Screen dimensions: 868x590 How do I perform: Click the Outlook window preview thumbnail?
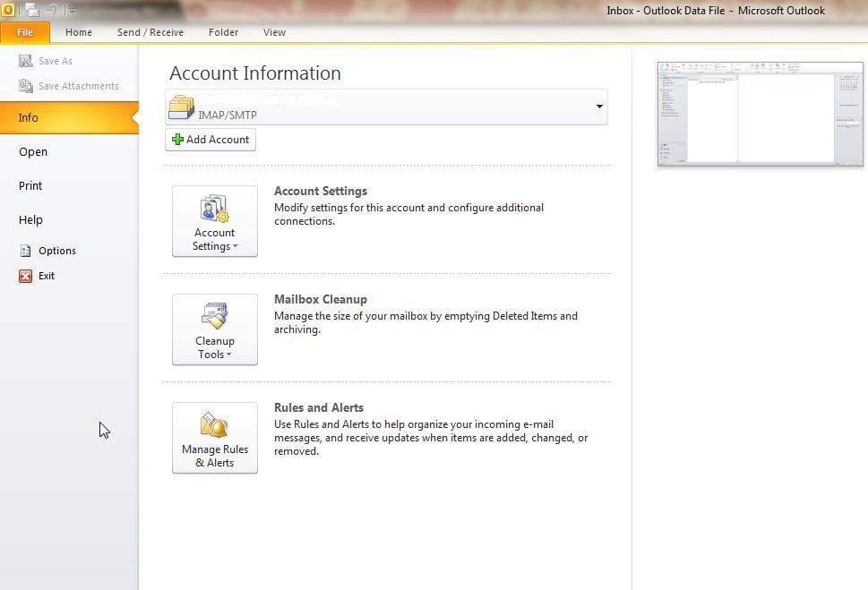pos(760,114)
